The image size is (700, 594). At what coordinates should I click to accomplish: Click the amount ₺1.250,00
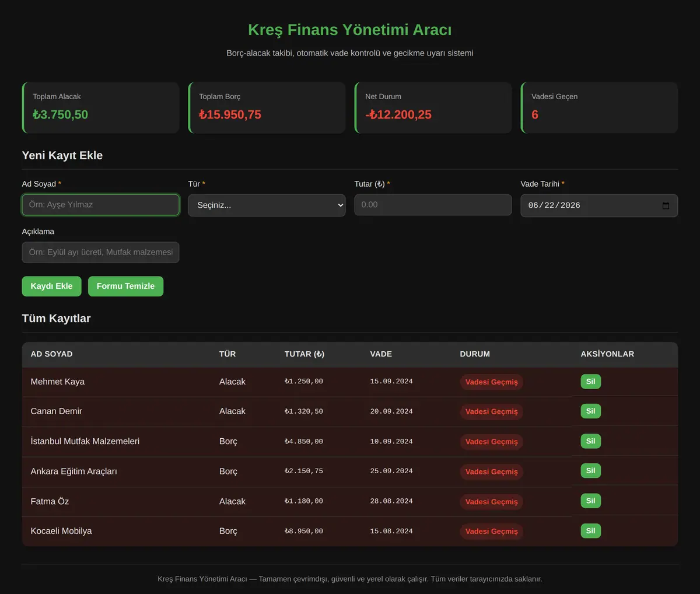pos(303,382)
